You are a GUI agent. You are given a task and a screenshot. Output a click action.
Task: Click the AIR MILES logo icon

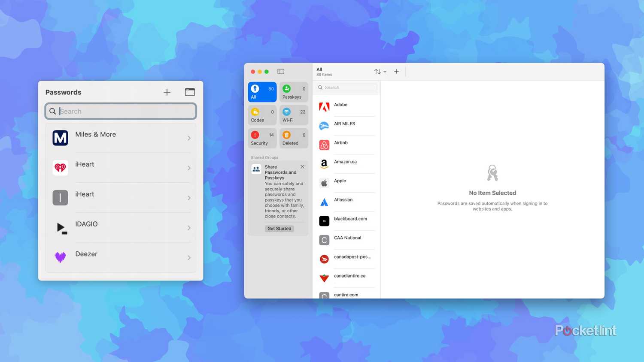tap(324, 126)
